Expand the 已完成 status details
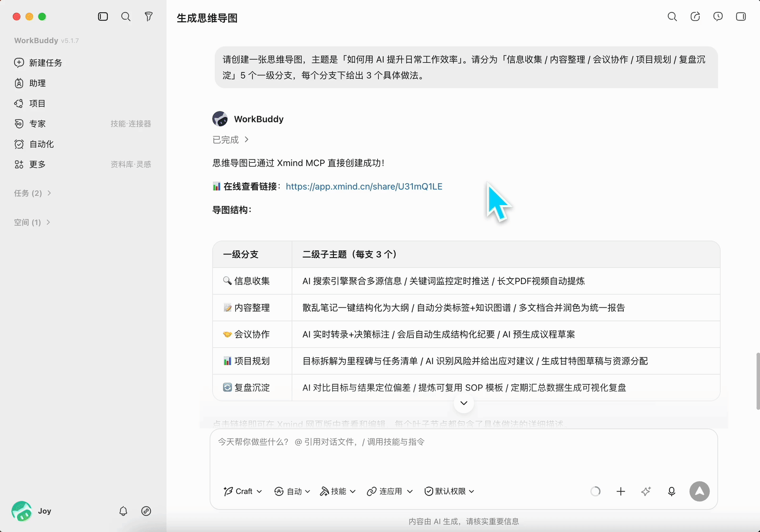 [230, 140]
